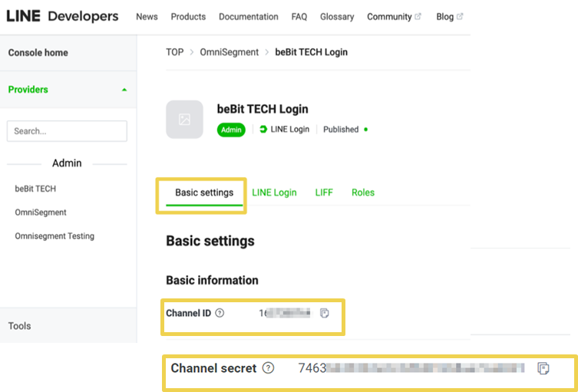Click the LINE Login channel type label
The image size is (578, 392).
(x=289, y=130)
